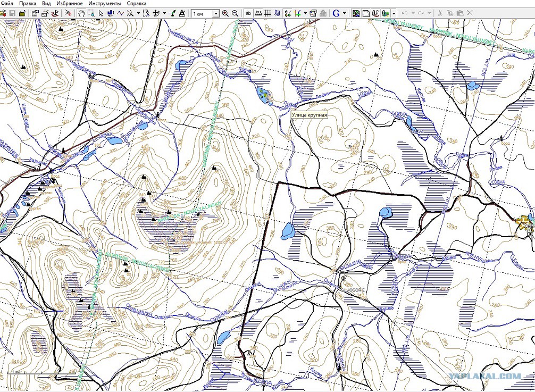Expand the create object tool dropdown arrow
Image resolution: width=535 pixels, height=392 pixels.
point(138,13)
